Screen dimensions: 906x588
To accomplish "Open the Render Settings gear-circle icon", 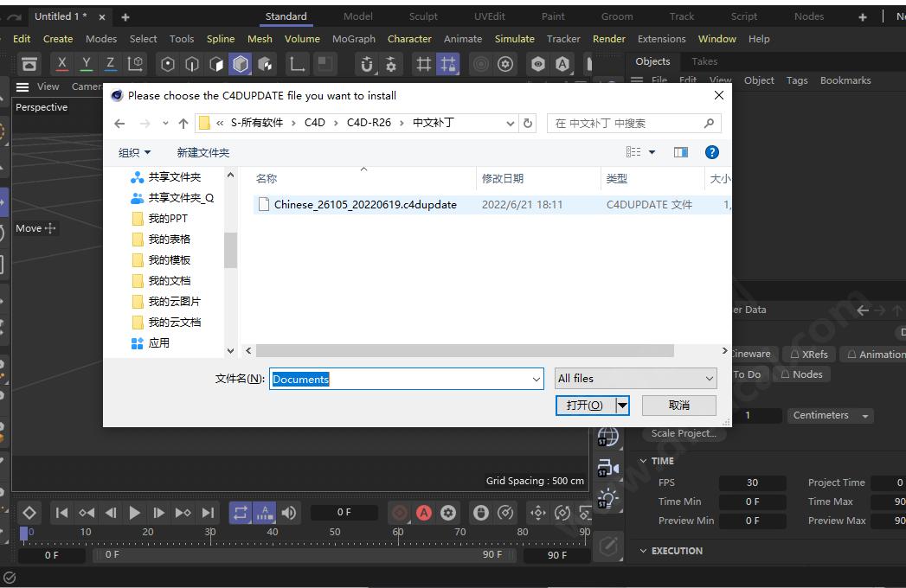I will (x=505, y=63).
